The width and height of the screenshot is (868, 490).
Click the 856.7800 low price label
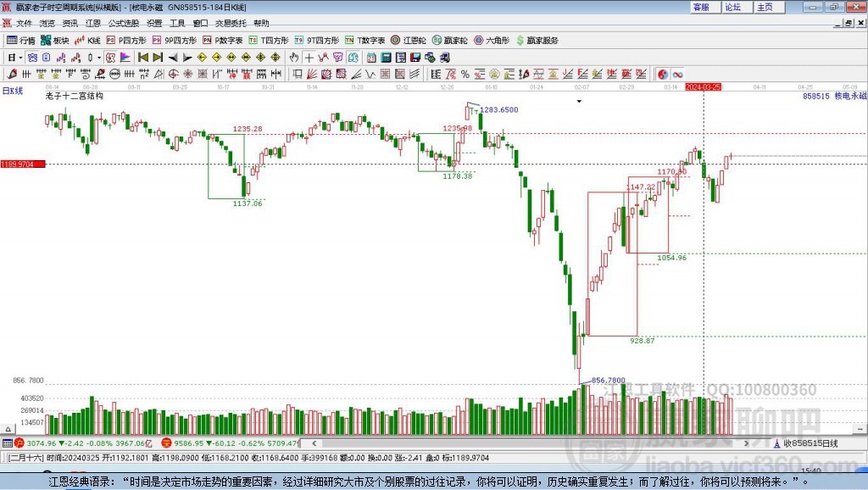[x=608, y=381]
